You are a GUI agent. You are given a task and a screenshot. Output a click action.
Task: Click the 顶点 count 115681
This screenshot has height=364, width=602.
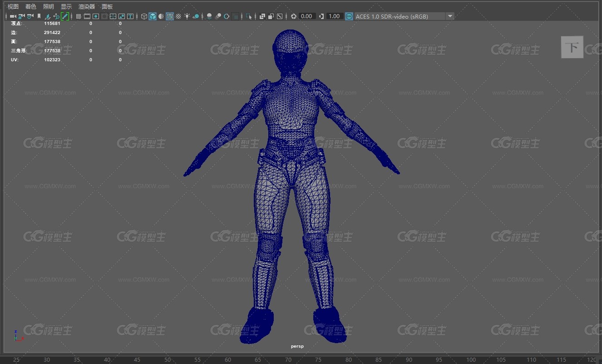click(x=52, y=23)
